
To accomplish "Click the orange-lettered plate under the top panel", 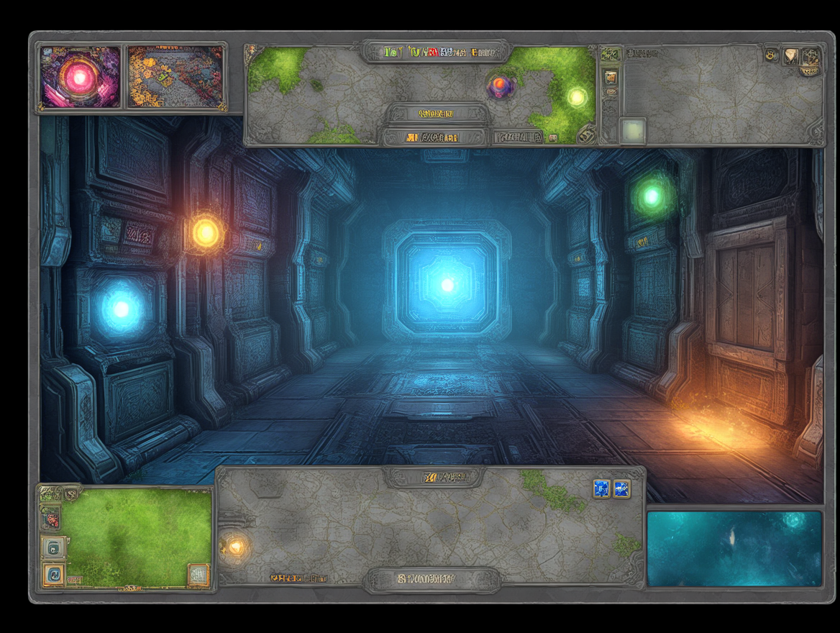I will click(433, 137).
